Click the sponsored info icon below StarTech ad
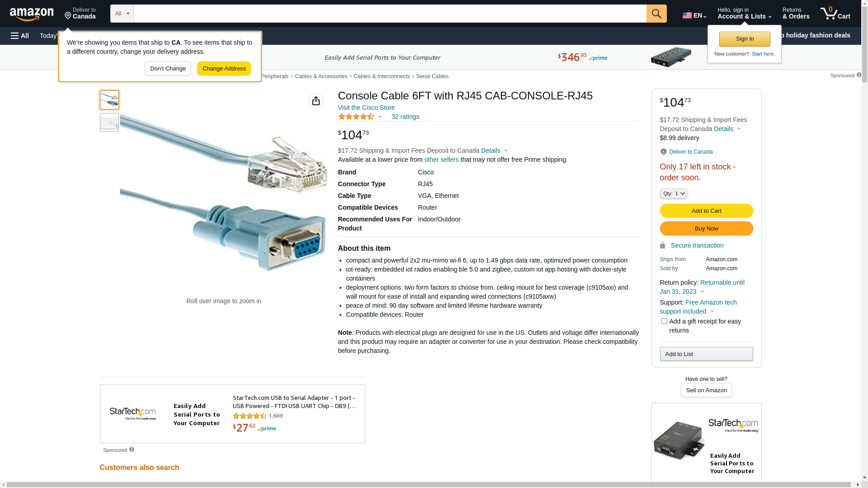This screenshot has height=488, width=868. tap(132, 450)
